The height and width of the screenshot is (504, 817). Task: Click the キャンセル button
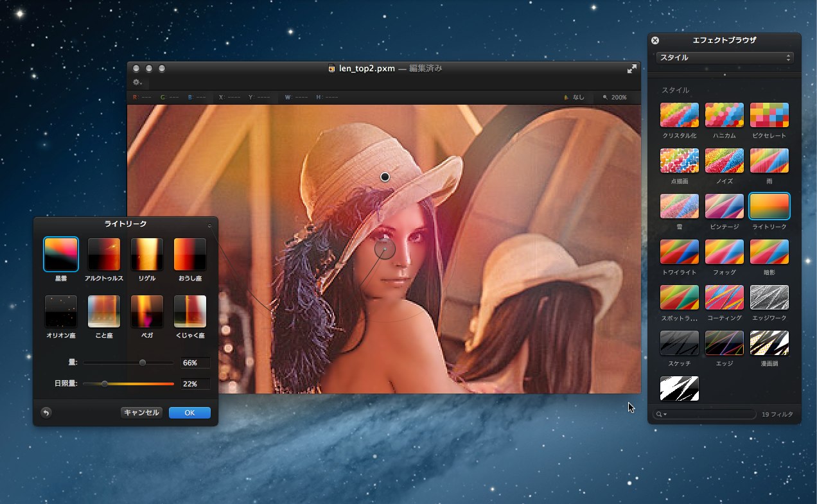[x=141, y=413]
